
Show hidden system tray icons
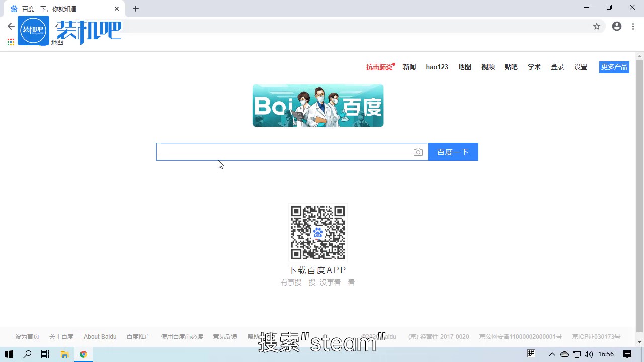[x=552, y=354]
